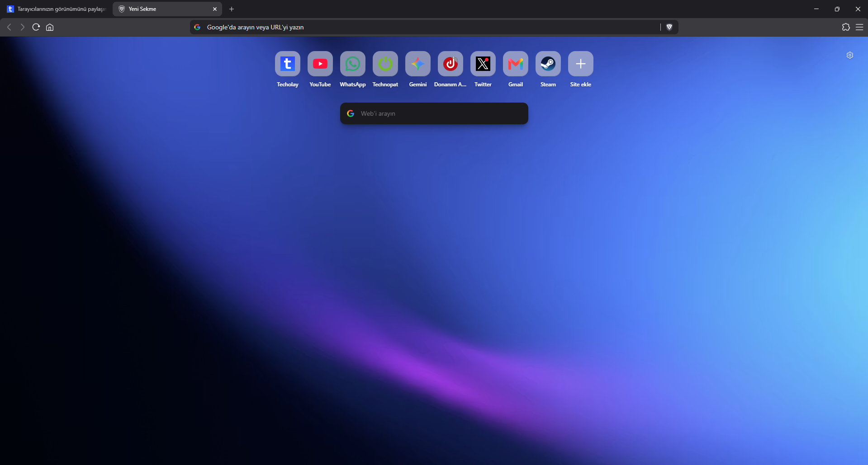Select the Yeni Sekme tab

167,9
